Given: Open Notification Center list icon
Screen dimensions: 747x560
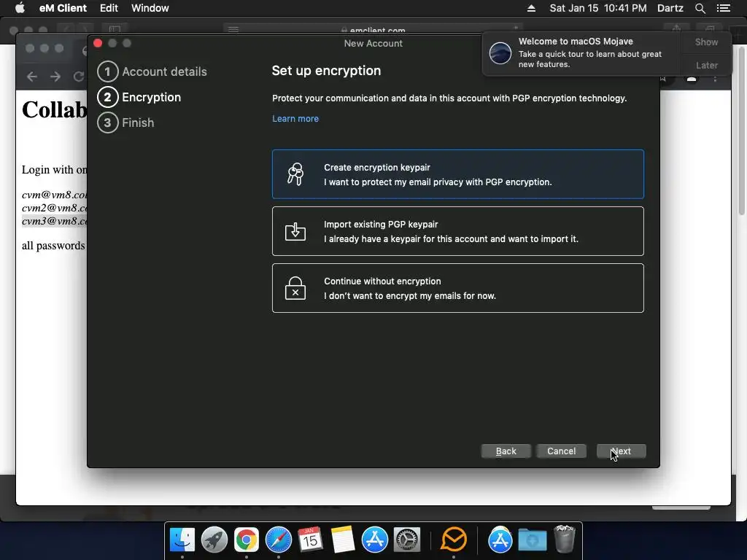Looking at the screenshot, I should [x=723, y=8].
